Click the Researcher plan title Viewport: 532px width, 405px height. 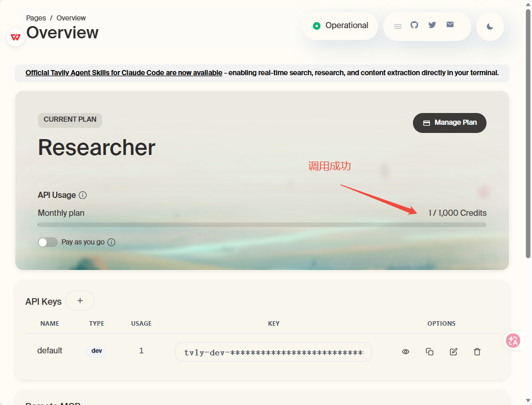(x=97, y=147)
